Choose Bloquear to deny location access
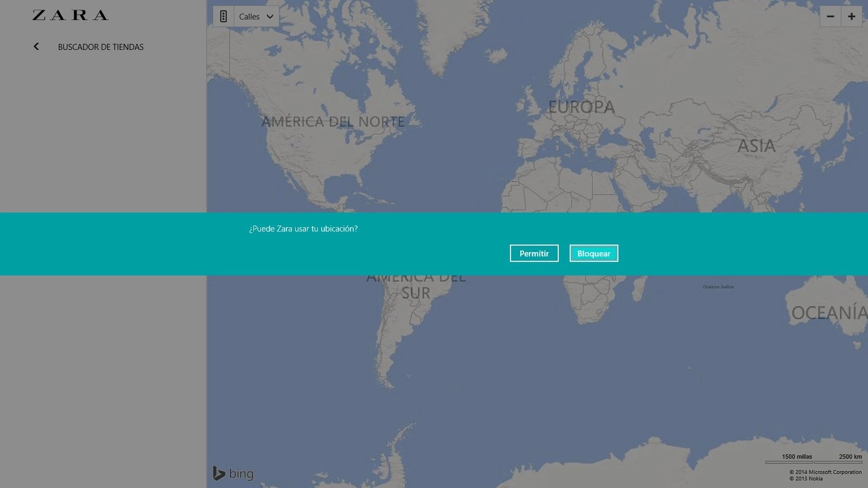The image size is (868, 488). tap(593, 253)
